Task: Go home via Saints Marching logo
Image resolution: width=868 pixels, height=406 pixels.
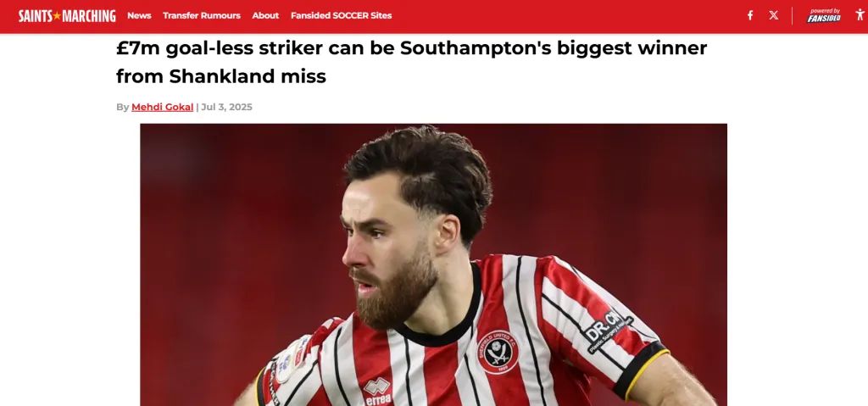Action: click(67, 15)
